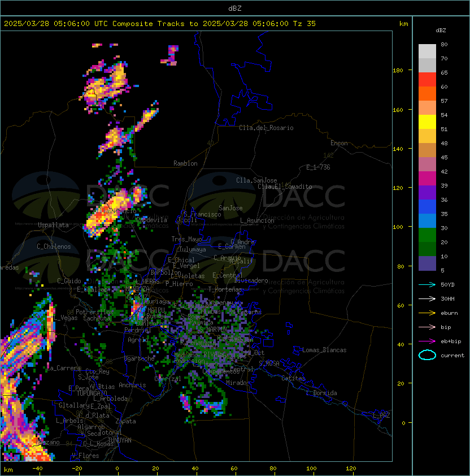Click the TUPUNGATO label
The image size is (470, 476).
92,393
